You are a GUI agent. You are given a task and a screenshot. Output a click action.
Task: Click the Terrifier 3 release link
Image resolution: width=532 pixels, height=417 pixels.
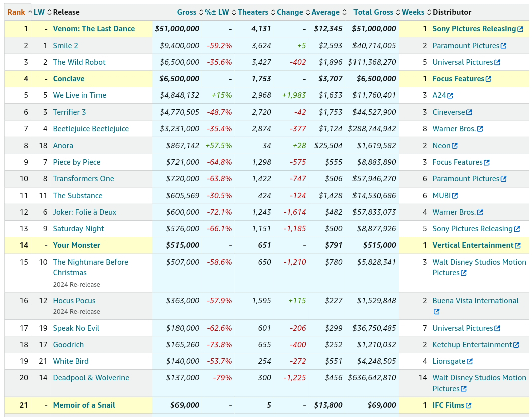69,112
